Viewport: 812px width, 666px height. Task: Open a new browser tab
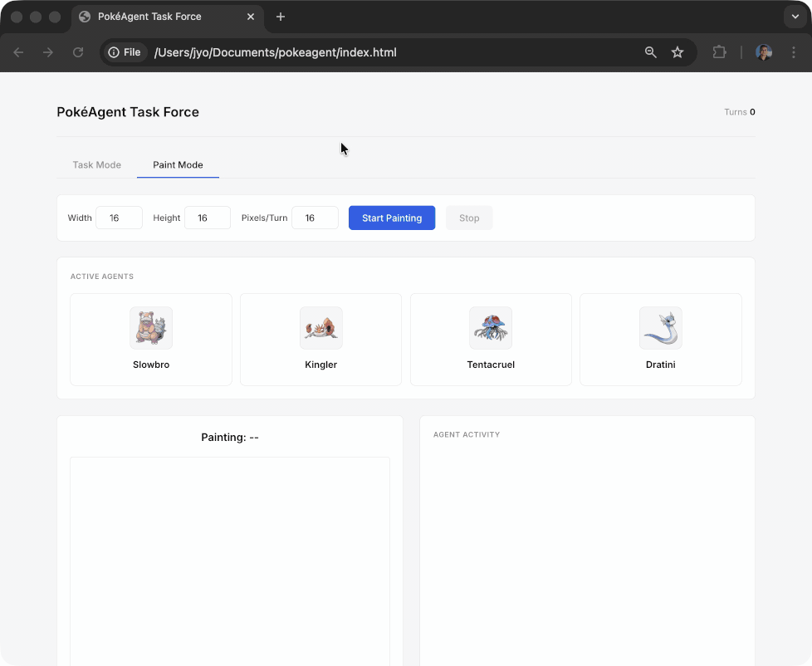coord(281,17)
